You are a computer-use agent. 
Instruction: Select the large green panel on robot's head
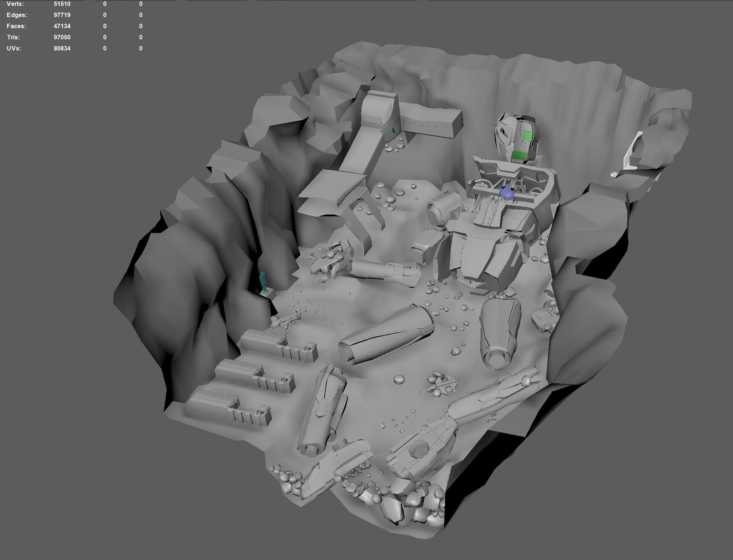528,136
